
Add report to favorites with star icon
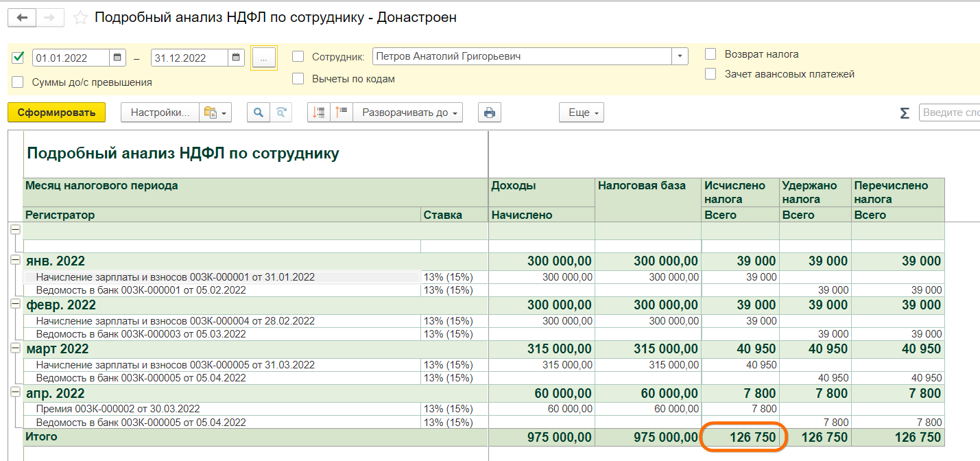[80, 18]
